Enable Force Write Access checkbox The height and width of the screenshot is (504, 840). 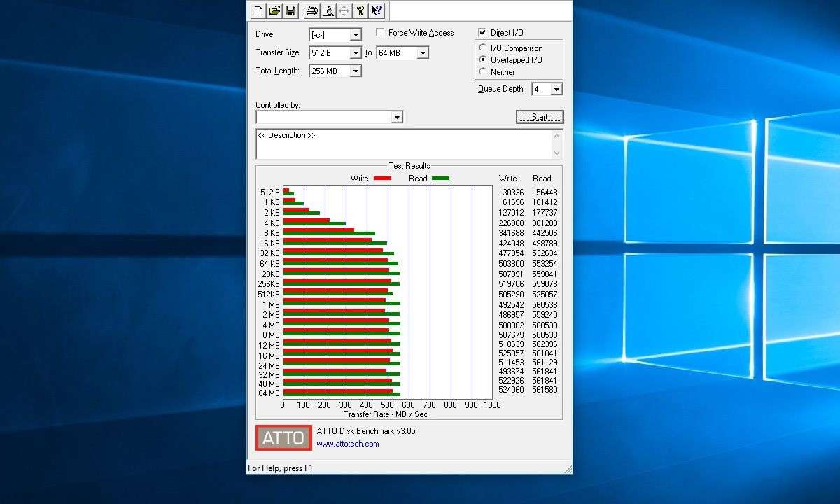click(380, 33)
